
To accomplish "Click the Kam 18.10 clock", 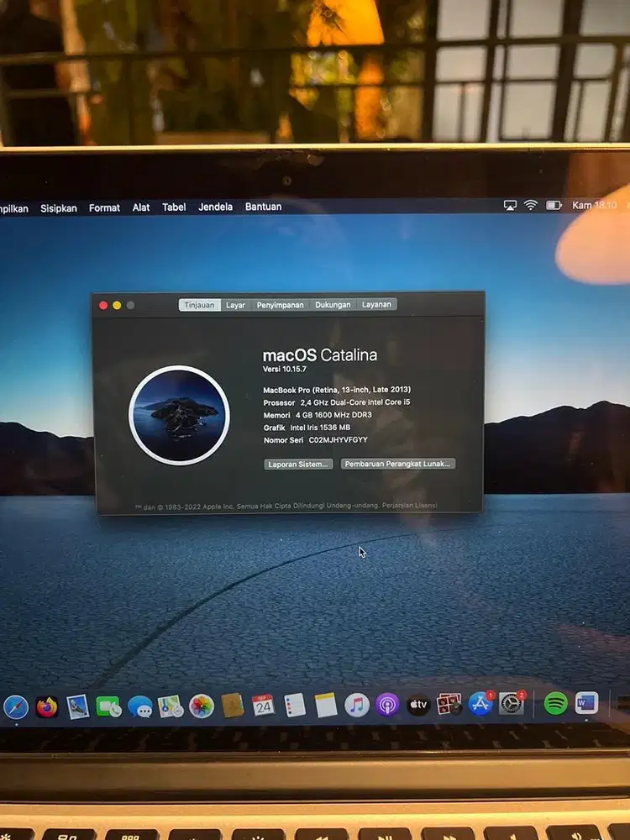I will 594,205.
